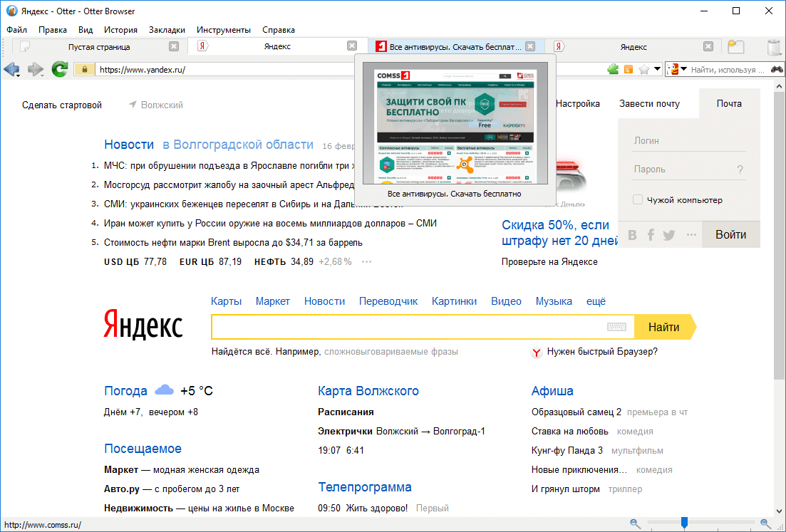Open news item about Стоимость нефти марки Brent
Image resolution: width=786 pixels, height=532 pixels.
pos(233,242)
